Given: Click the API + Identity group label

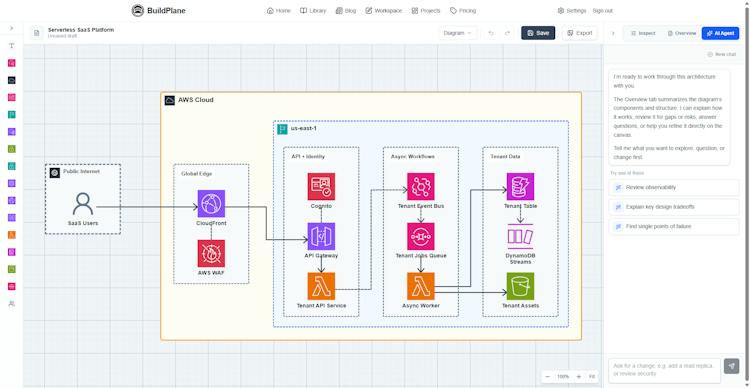Looking at the screenshot, I should [308, 156].
